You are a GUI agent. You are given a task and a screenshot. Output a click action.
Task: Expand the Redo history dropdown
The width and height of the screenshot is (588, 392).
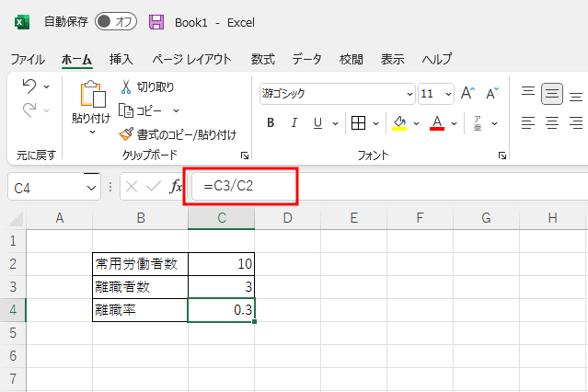pyautogui.click(x=47, y=110)
